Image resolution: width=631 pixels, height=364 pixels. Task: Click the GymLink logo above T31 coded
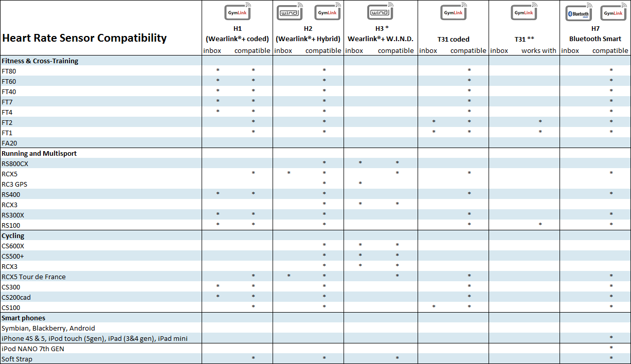(x=453, y=12)
